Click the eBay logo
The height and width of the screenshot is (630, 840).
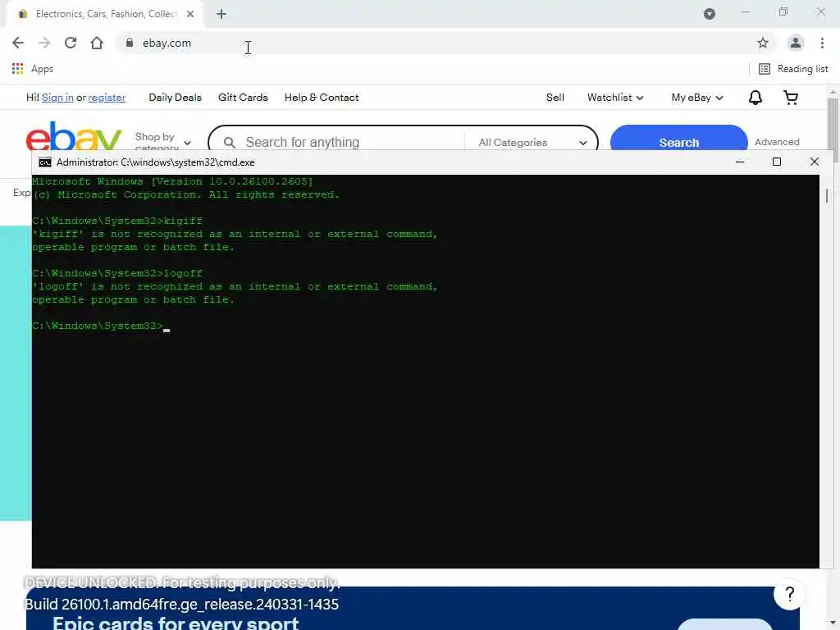click(x=74, y=137)
